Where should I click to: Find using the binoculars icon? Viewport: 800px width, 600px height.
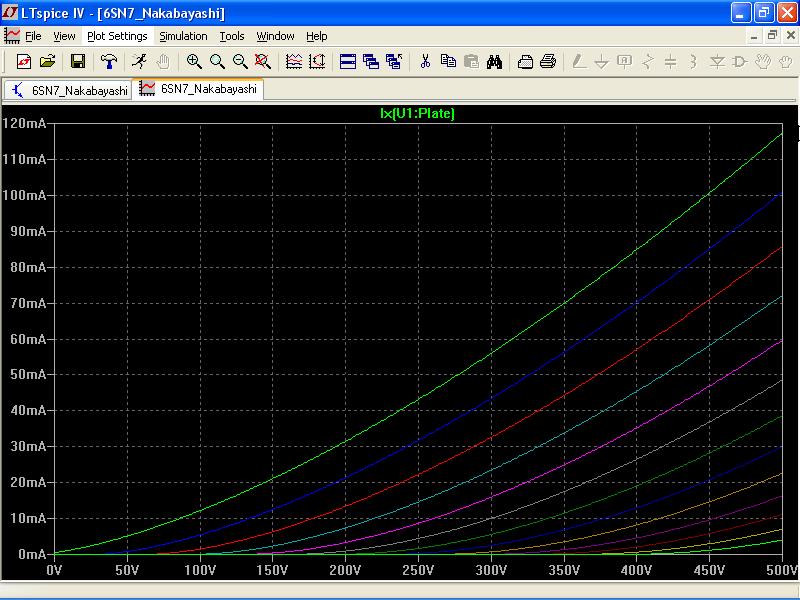click(494, 62)
